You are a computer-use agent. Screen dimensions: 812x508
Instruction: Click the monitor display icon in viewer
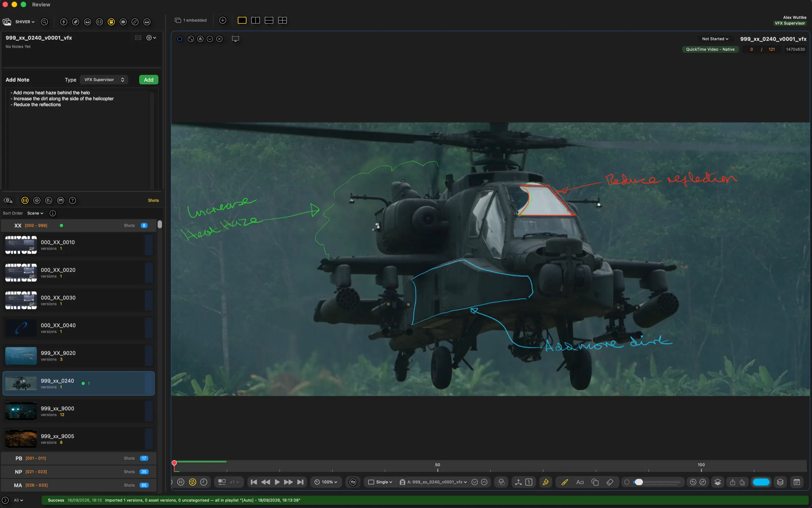point(235,39)
